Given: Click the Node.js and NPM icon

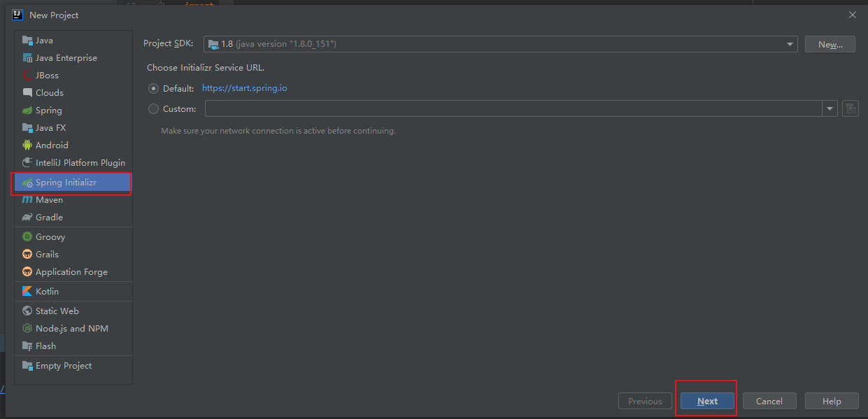Looking at the screenshot, I should click(27, 329).
